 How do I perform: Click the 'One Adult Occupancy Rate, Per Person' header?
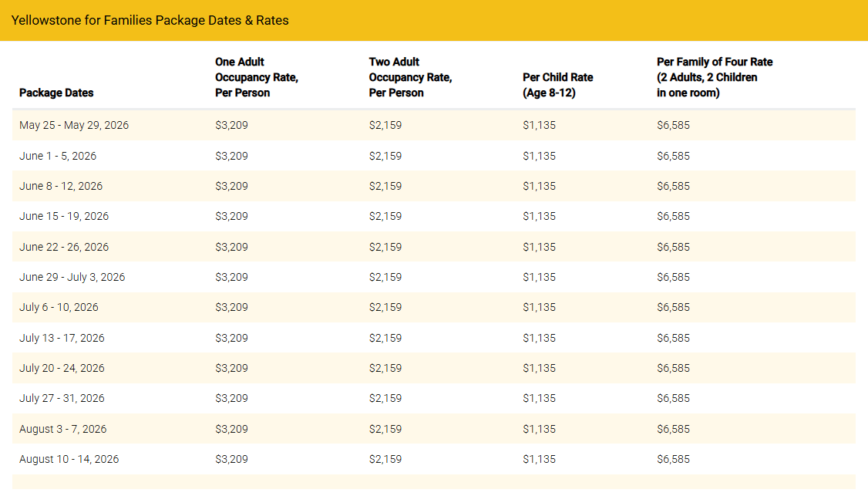(257, 77)
